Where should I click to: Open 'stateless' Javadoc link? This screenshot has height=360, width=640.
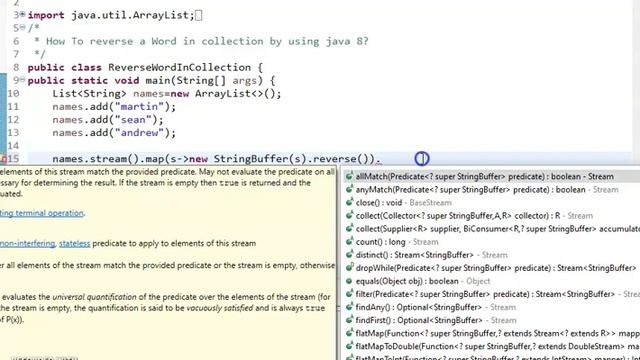[74, 243]
